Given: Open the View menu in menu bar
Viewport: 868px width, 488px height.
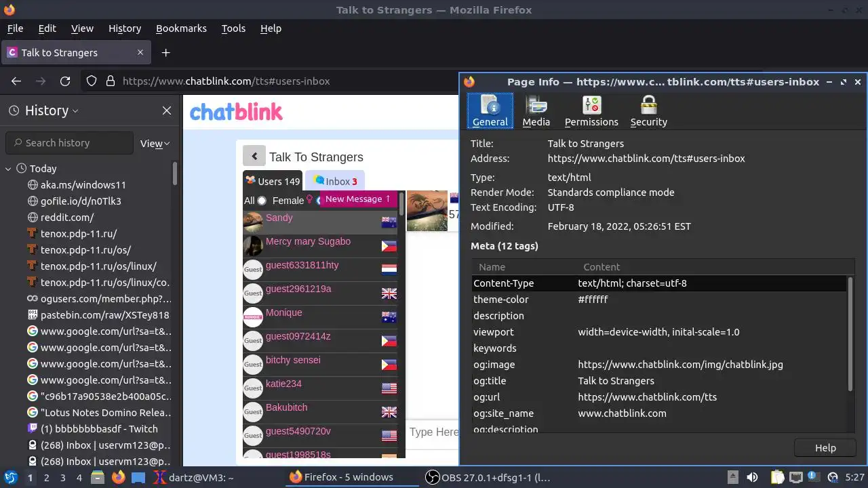Looking at the screenshot, I should pos(82,28).
